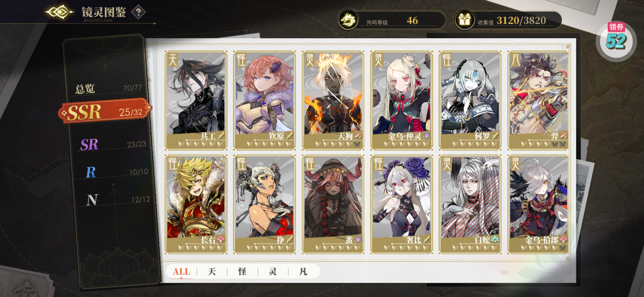Image resolution: width=644 pixels, height=297 pixels.
Task: Filter by the 凡 type
Action: click(x=303, y=271)
